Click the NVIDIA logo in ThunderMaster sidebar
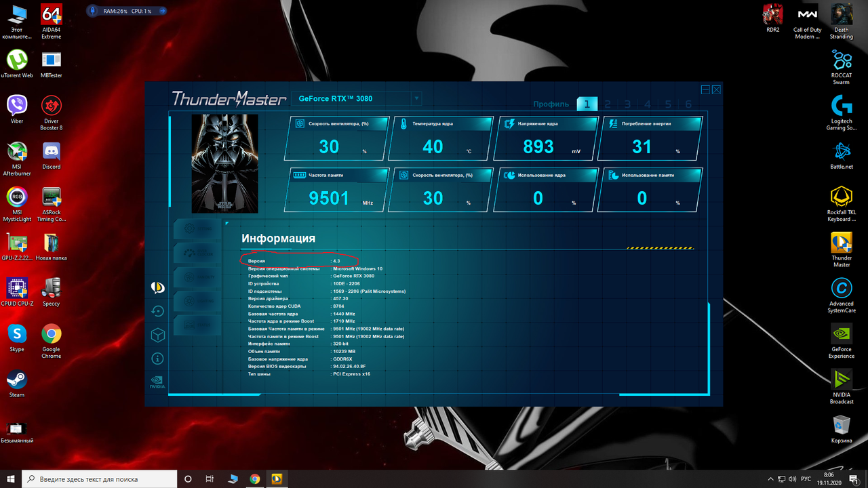 pos(158,382)
